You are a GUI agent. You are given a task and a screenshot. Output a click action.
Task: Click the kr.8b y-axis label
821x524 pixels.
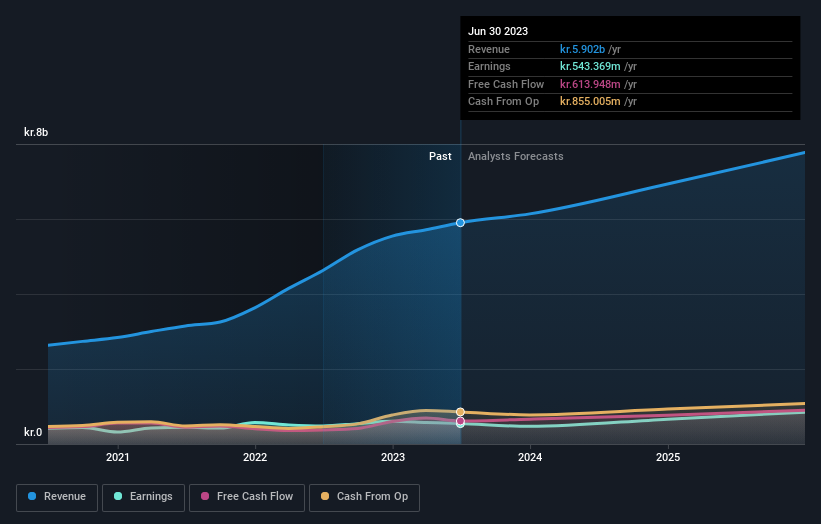pos(36,132)
